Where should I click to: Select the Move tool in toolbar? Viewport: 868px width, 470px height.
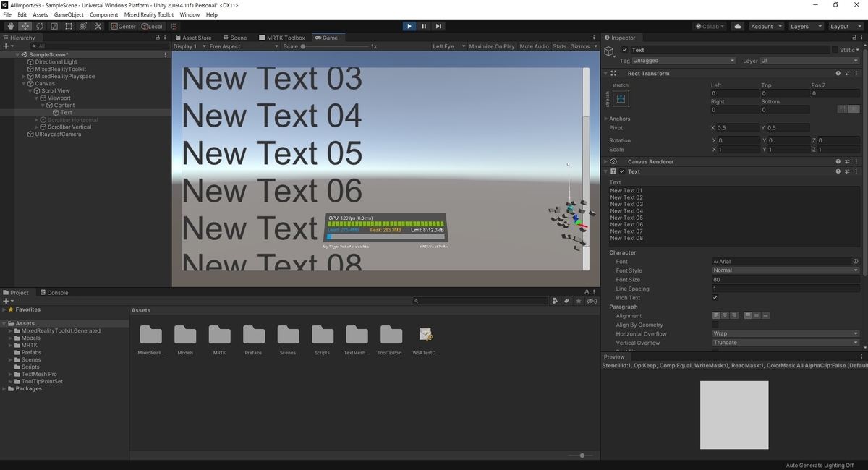[x=25, y=26]
